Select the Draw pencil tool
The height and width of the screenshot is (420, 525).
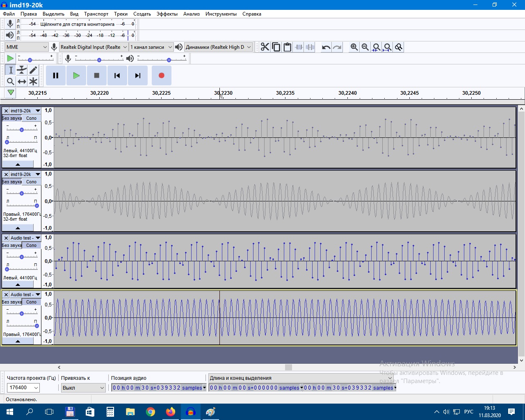[x=33, y=70]
